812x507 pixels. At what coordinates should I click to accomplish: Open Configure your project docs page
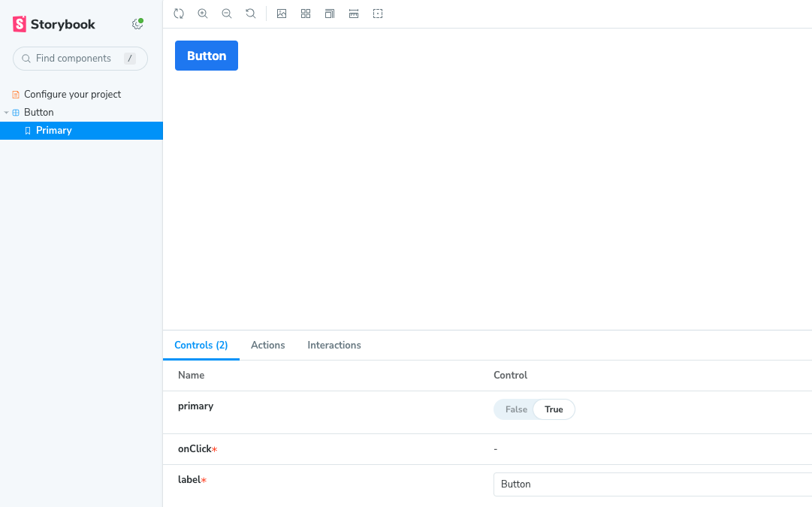(72, 95)
